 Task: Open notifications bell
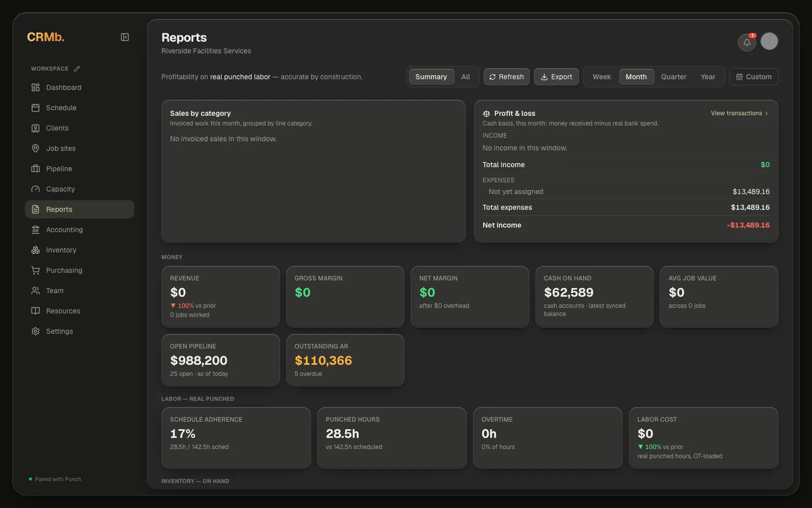(747, 42)
